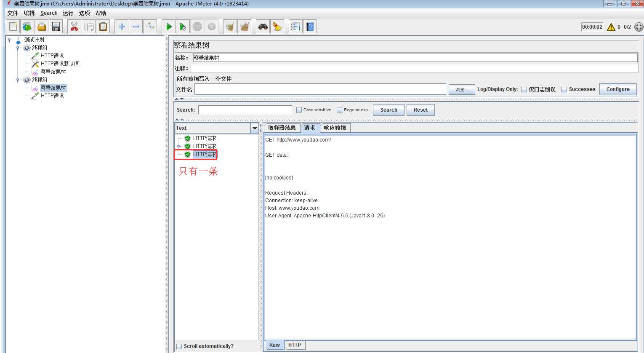
Task: Open the 文件 menu
Action: point(13,13)
